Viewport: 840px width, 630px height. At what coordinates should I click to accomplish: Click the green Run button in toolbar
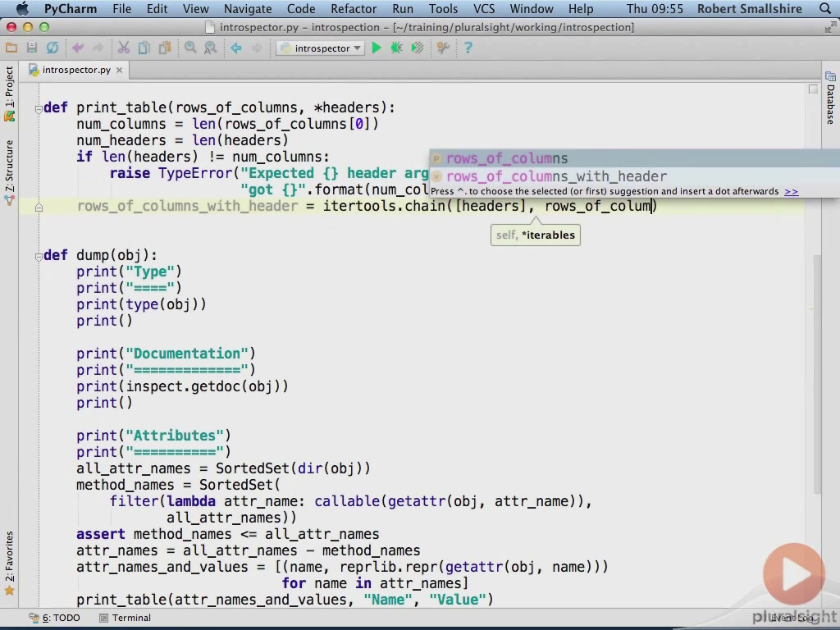tap(377, 48)
